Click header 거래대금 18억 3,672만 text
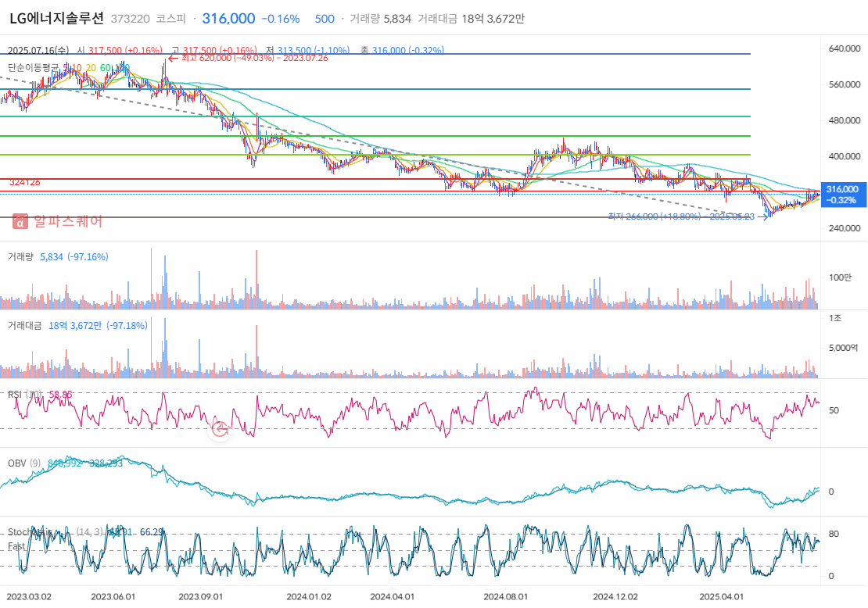This screenshot has height=608, width=868. 471,19
